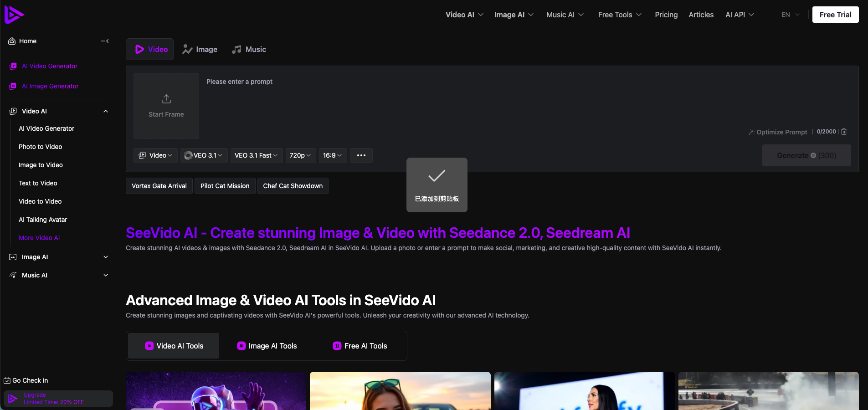Switch to the Image tab
Image resolution: width=868 pixels, height=410 pixels.
click(x=200, y=49)
